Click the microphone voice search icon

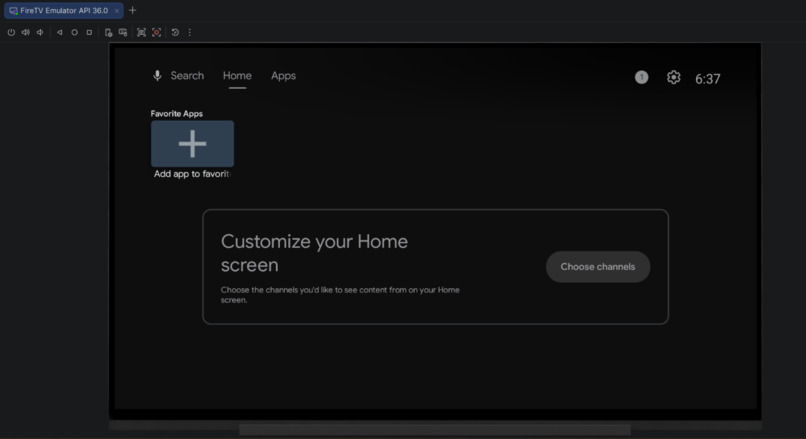pyautogui.click(x=157, y=76)
